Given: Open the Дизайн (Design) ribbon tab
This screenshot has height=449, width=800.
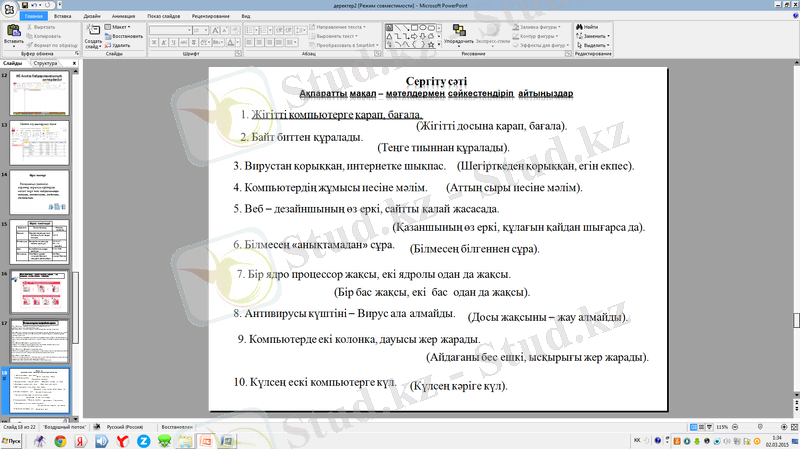Looking at the screenshot, I should pos(91,17).
